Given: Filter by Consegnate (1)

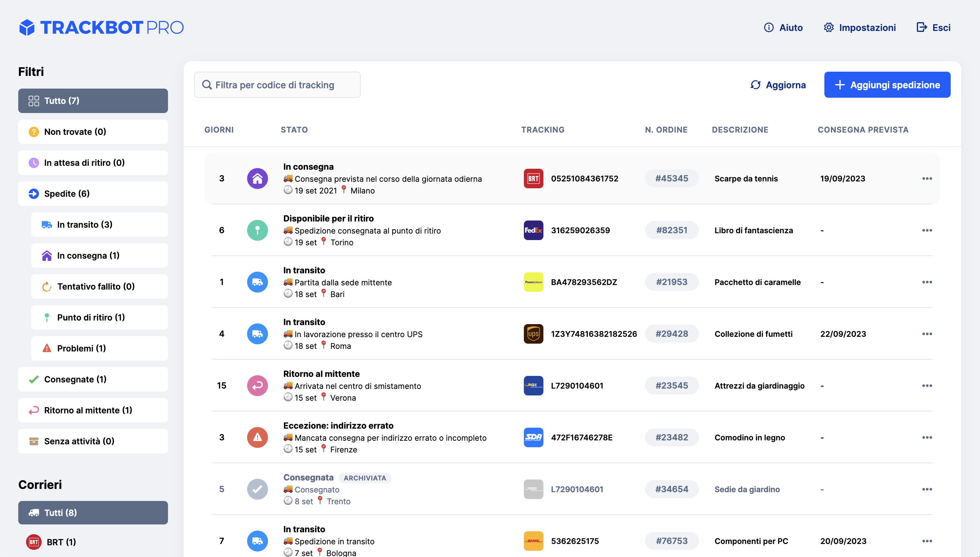Looking at the screenshot, I should pos(93,379).
